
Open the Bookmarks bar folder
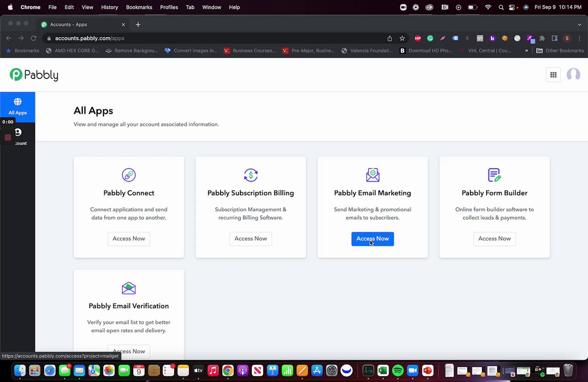23,51
